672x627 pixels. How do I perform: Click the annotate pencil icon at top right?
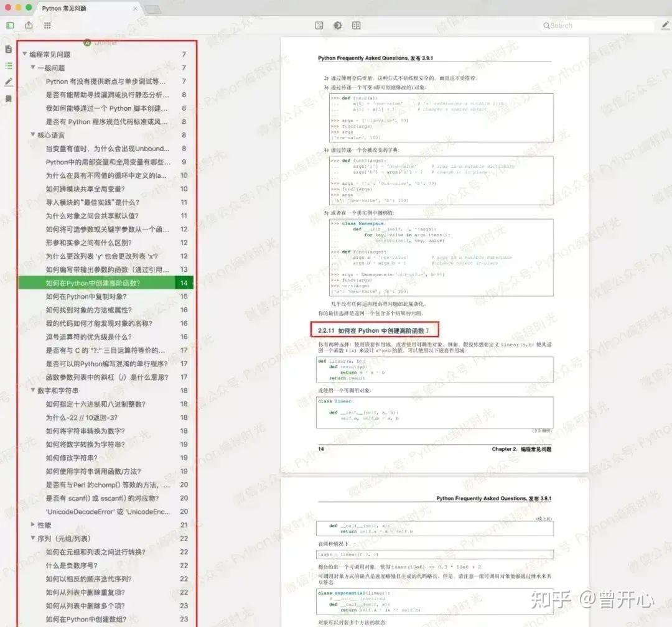[666, 26]
